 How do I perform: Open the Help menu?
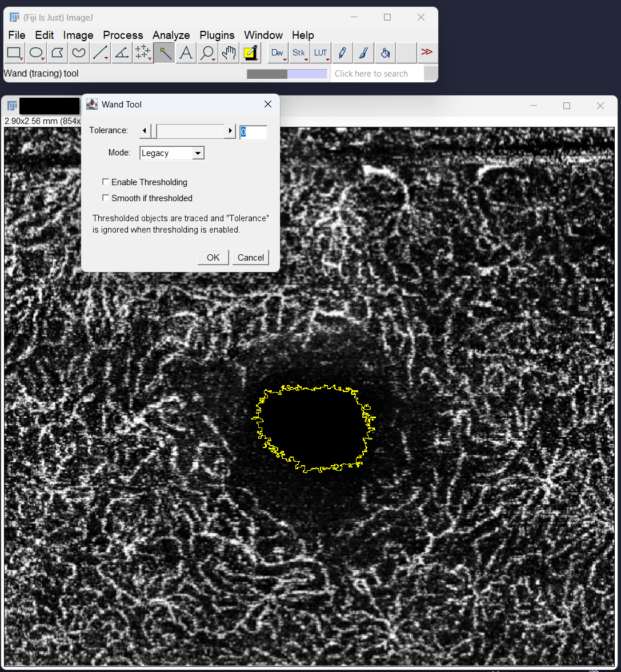tap(303, 35)
